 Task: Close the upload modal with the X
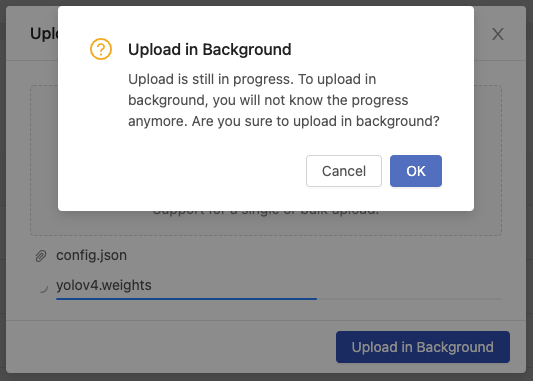pos(498,34)
